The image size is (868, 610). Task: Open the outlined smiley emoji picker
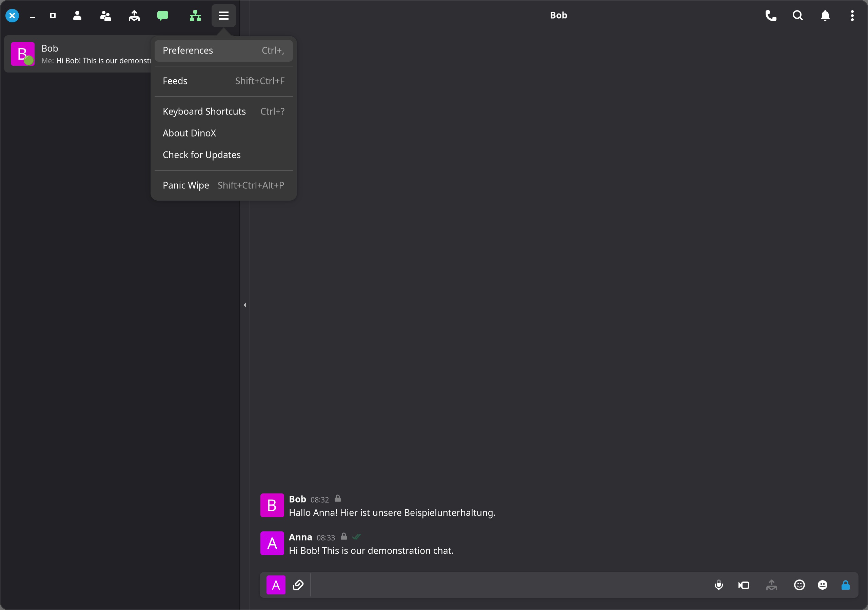[799, 585]
